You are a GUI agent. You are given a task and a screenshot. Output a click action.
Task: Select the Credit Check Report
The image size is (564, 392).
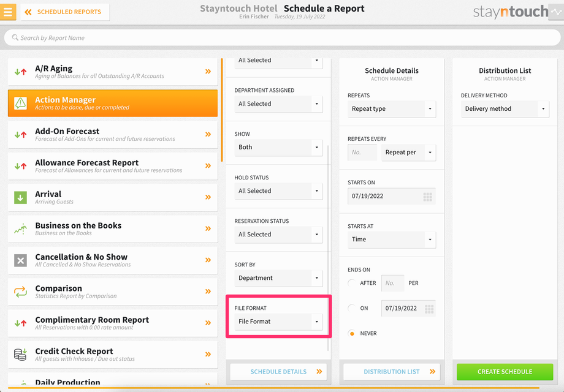tap(113, 354)
